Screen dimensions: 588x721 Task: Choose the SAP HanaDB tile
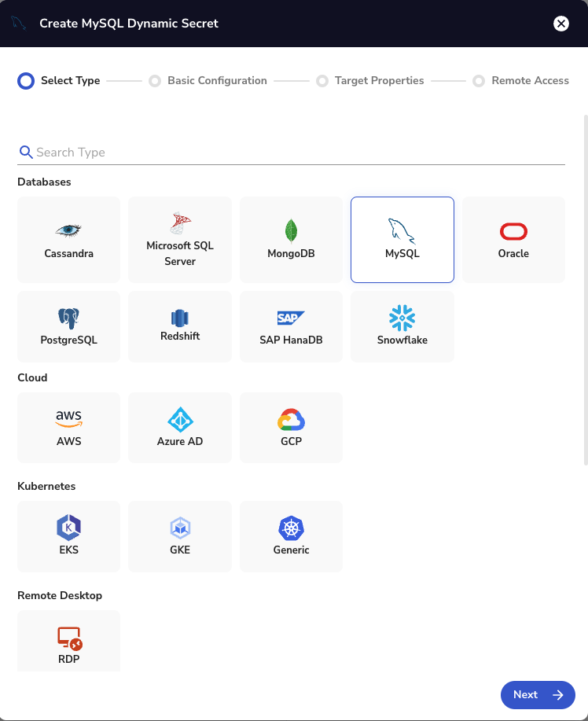pyautogui.click(x=291, y=326)
